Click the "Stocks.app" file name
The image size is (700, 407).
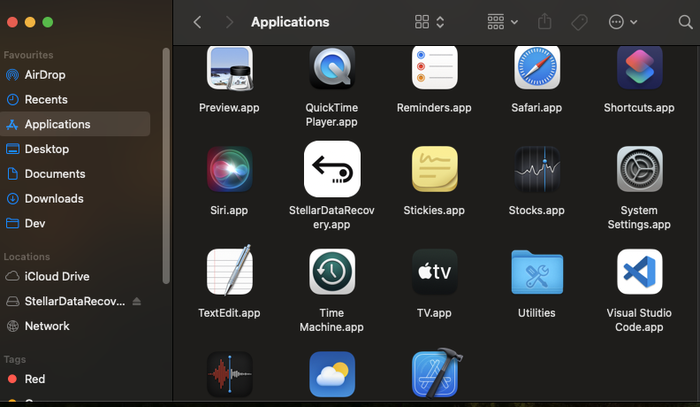(x=537, y=210)
